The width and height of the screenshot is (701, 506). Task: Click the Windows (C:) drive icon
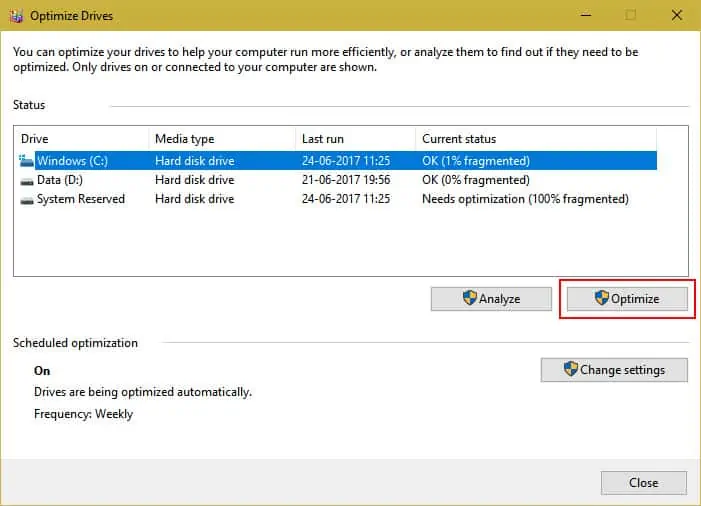(x=26, y=160)
